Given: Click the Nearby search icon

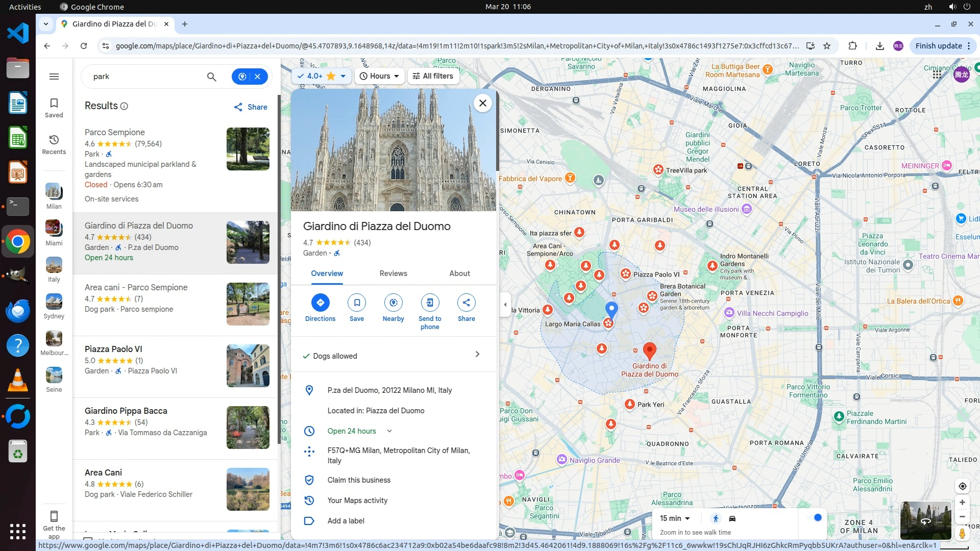Looking at the screenshot, I should pos(393,303).
